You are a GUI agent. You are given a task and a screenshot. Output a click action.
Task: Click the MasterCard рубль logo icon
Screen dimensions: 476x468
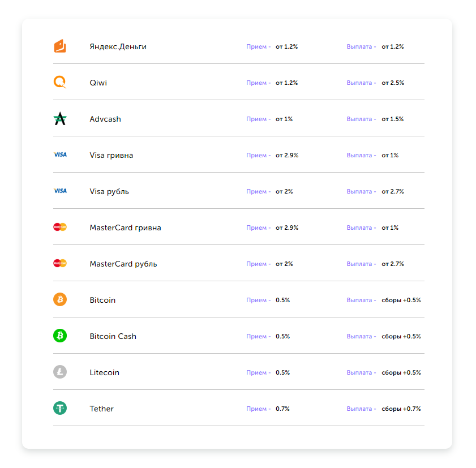[x=60, y=264]
